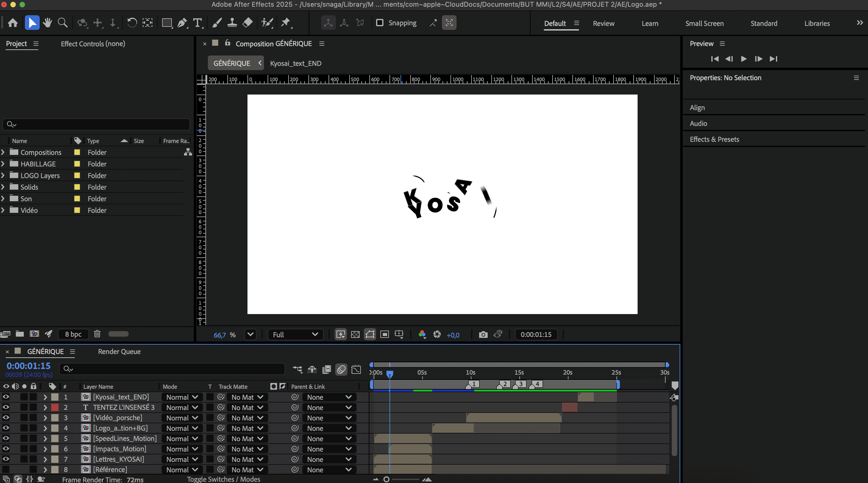Image resolution: width=868 pixels, height=483 pixels.
Task: Toggle transparency grid in viewer
Action: (x=355, y=335)
